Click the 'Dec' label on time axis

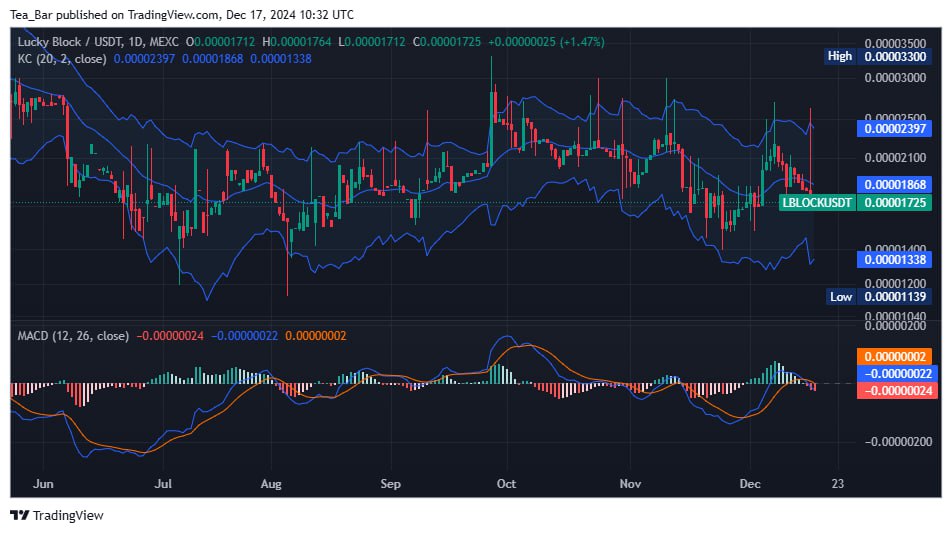(750, 484)
